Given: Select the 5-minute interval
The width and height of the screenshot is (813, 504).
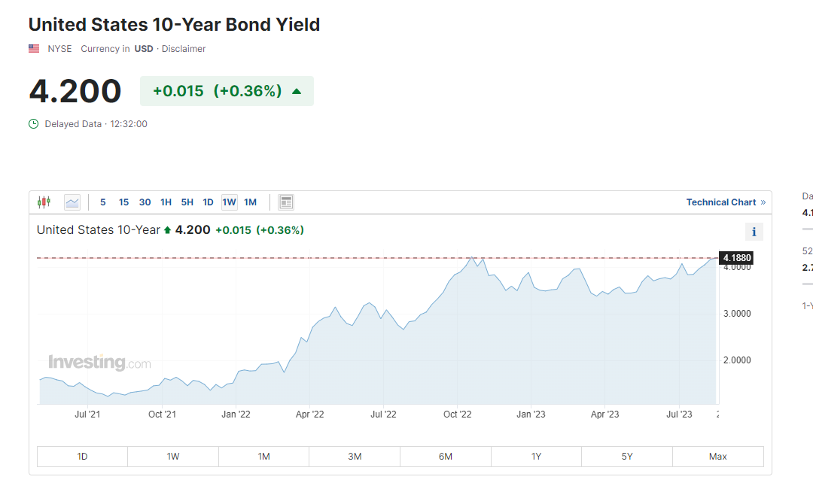Looking at the screenshot, I should (103, 202).
